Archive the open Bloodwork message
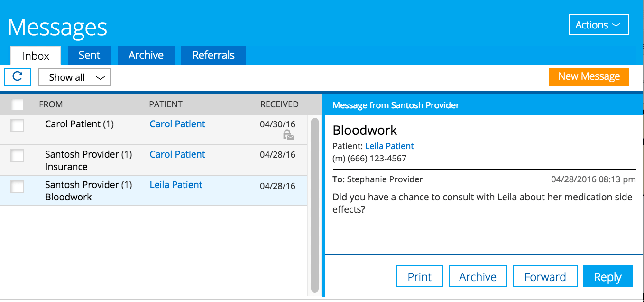 [x=478, y=276]
